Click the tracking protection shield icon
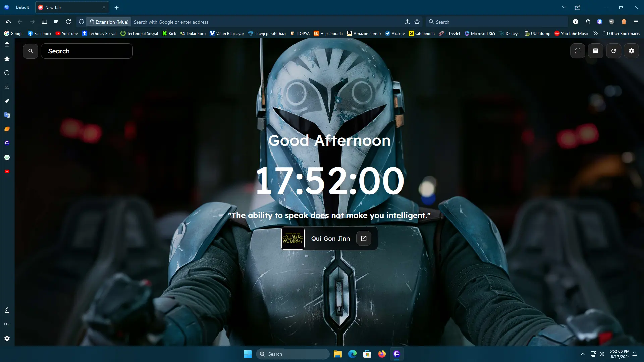This screenshot has width=644, height=362. 82,22
